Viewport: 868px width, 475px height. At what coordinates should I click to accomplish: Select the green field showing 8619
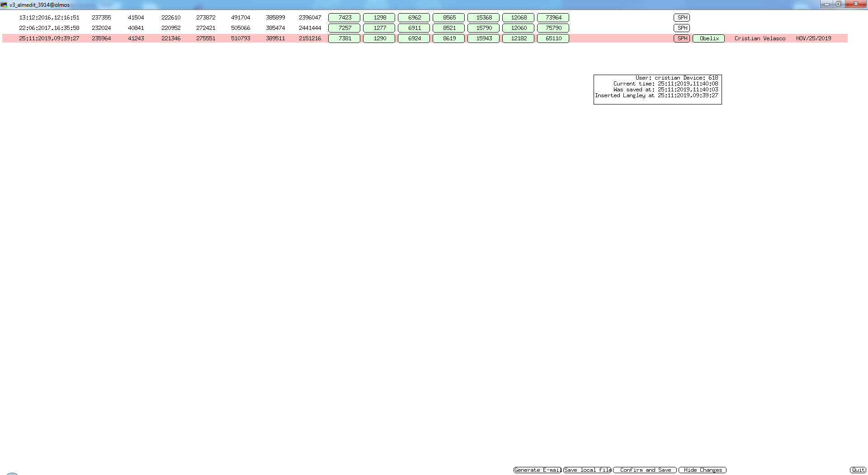click(x=449, y=38)
